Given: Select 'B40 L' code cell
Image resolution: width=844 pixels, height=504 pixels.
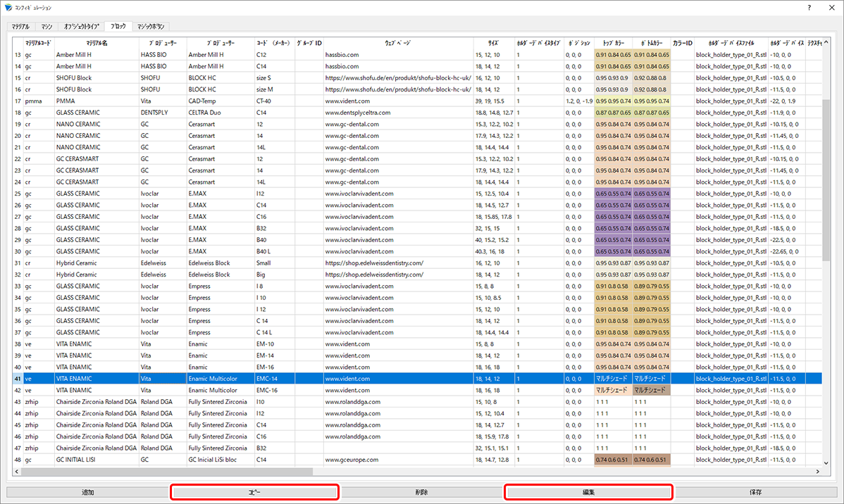Looking at the screenshot, I should coord(275,252).
